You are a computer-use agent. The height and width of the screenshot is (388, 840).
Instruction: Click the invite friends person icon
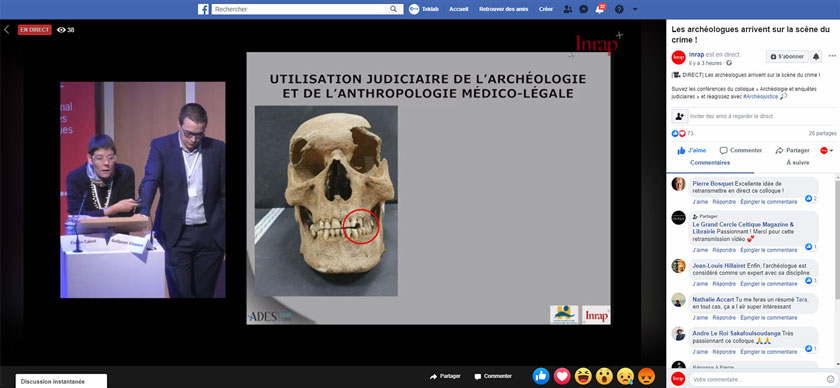click(679, 116)
